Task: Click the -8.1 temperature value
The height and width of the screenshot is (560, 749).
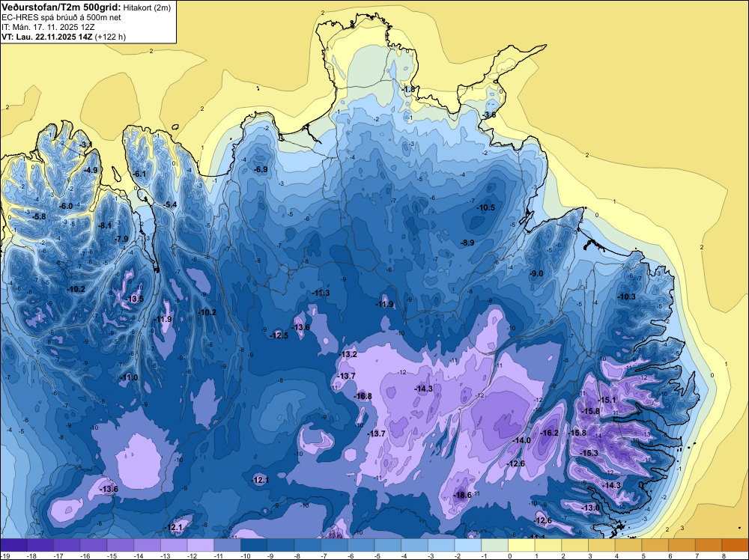Action: [105, 226]
